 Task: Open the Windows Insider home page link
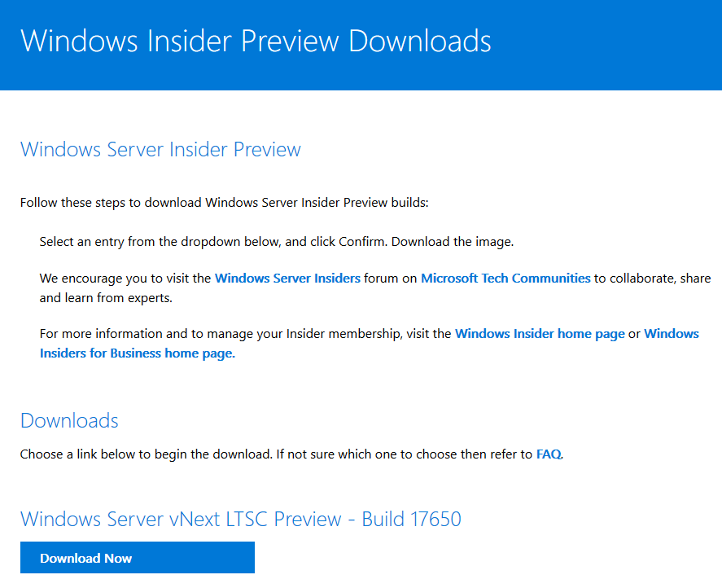tap(540, 334)
